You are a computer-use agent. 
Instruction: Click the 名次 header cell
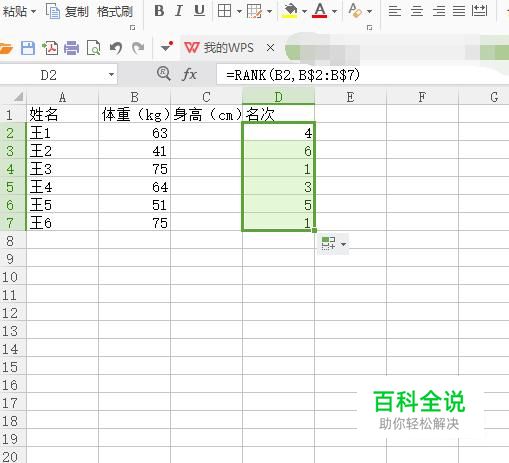pos(278,115)
